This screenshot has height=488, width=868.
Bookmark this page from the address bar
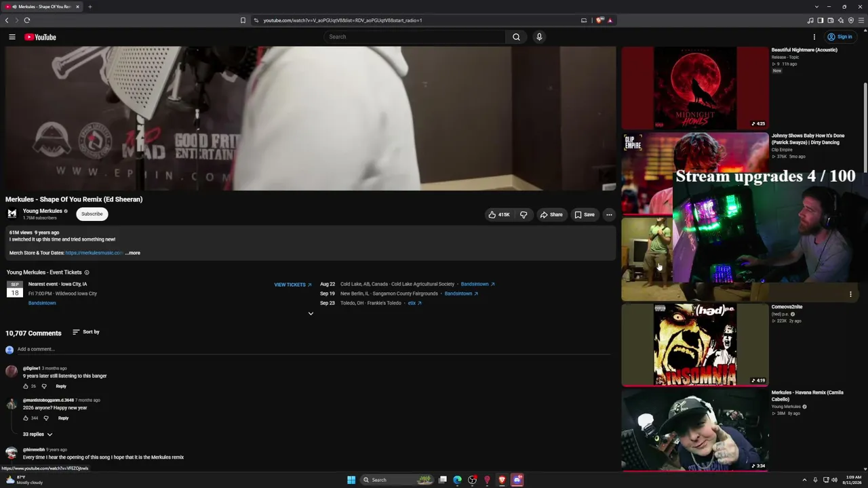[243, 20]
